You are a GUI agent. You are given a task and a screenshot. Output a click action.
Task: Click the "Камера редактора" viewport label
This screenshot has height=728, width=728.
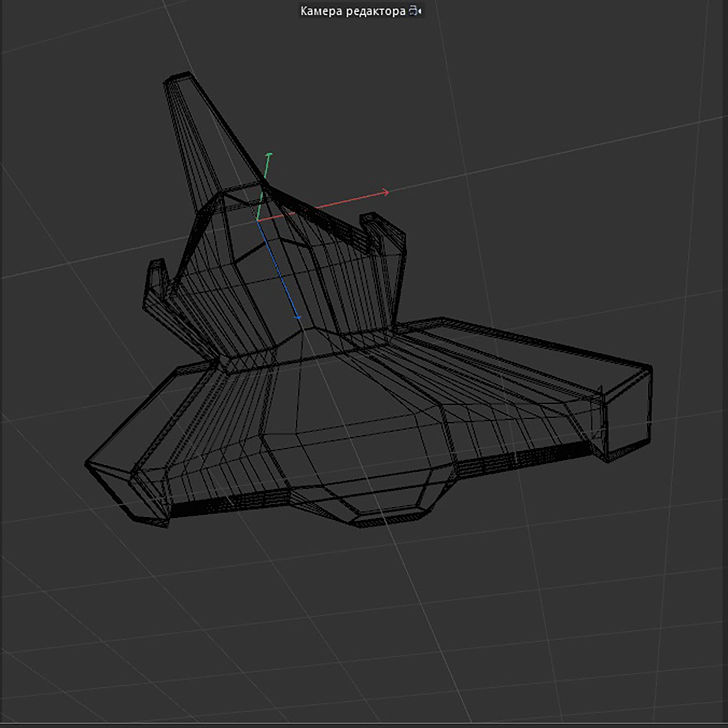353,12
